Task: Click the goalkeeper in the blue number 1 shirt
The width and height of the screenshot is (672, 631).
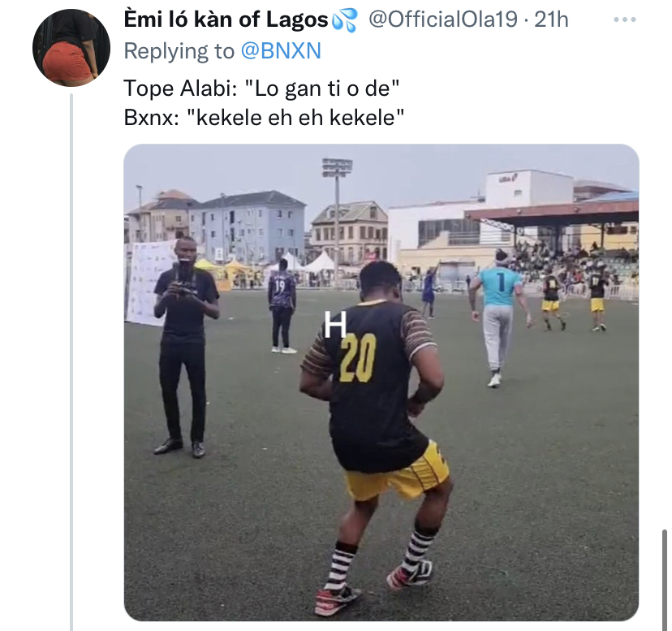Action: click(498, 315)
